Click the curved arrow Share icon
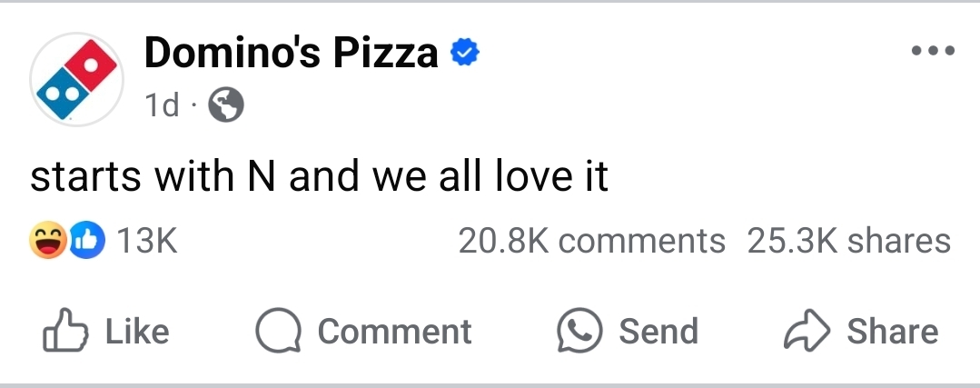The width and height of the screenshot is (980, 388). coord(807,331)
